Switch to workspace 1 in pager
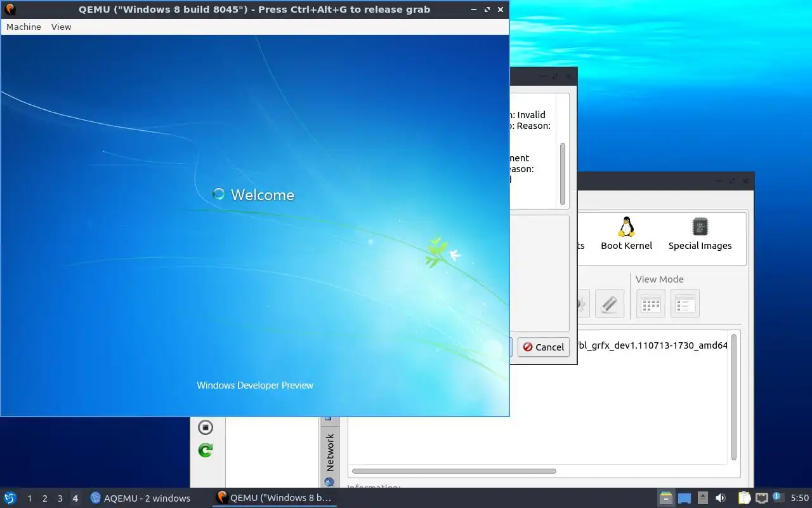 pos(29,498)
